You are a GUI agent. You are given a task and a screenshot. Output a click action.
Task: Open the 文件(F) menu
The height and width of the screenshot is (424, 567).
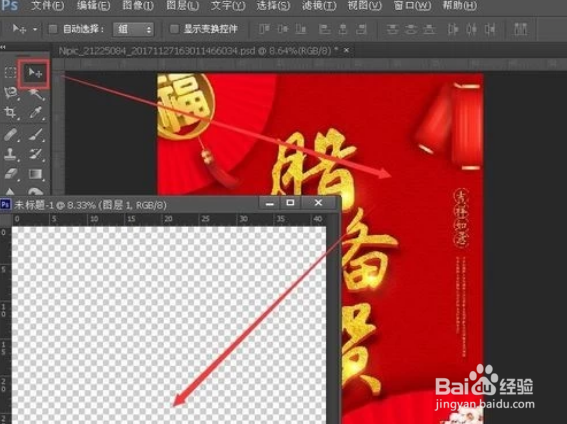point(48,6)
